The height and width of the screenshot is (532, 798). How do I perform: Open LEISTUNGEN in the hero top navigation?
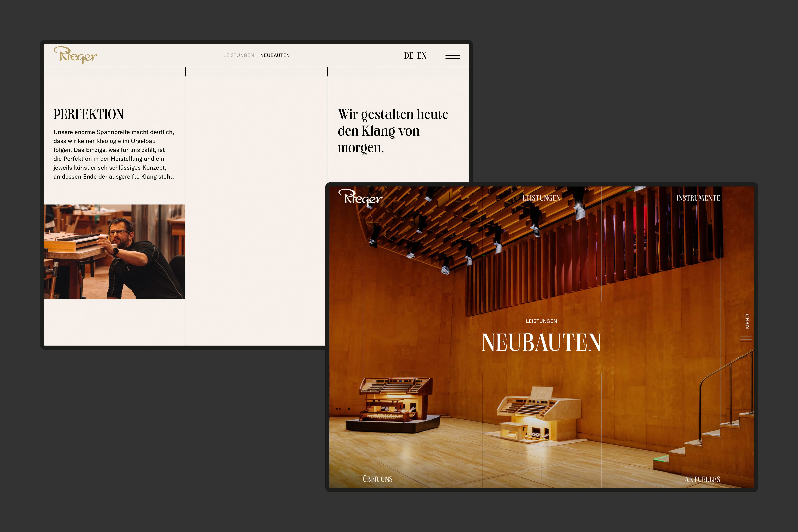click(x=541, y=198)
